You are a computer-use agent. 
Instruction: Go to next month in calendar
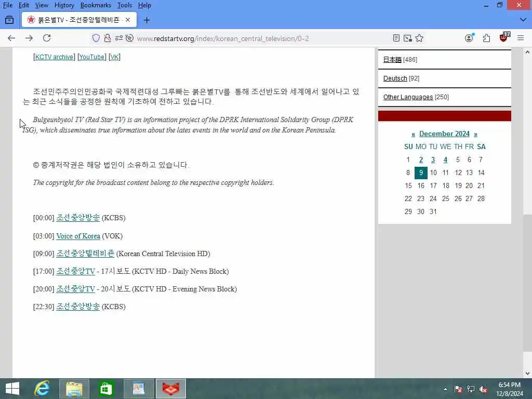(476, 134)
